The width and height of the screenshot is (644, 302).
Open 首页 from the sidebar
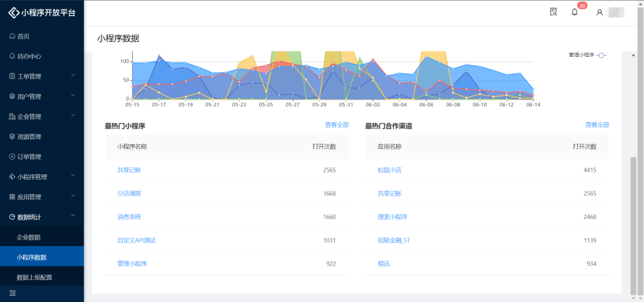tap(23, 36)
